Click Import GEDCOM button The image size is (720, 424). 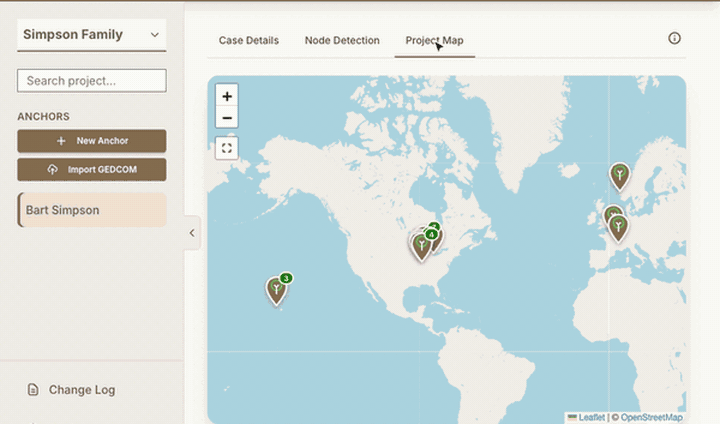coord(92,170)
